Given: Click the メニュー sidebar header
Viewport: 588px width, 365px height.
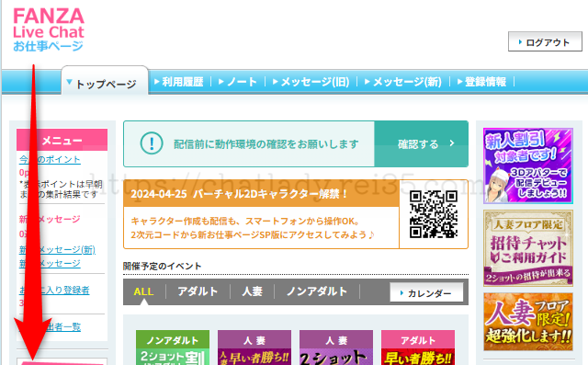Looking at the screenshot, I should coord(62,140).
